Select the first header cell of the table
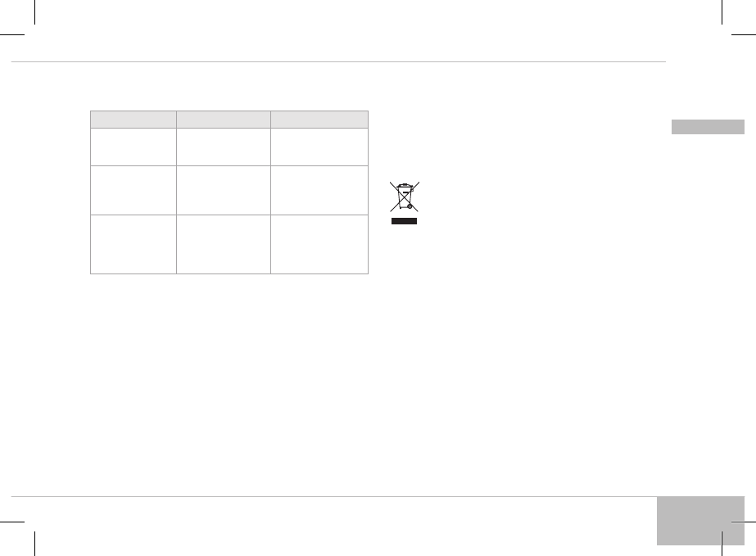Image resolution: width=756 pixels, height=556 pixels. 134,119
